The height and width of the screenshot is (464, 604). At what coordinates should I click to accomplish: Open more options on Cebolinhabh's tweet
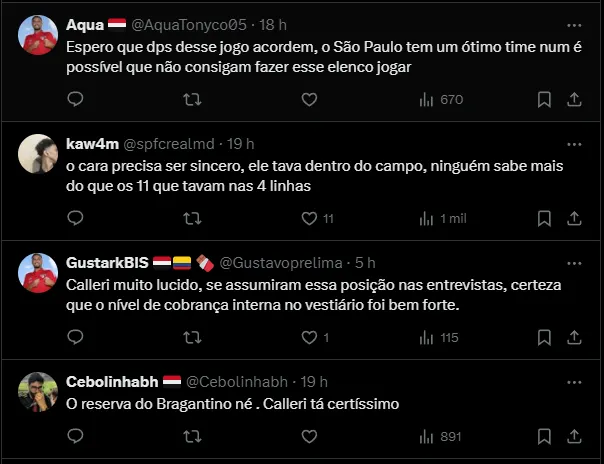[x=574, y=382]
